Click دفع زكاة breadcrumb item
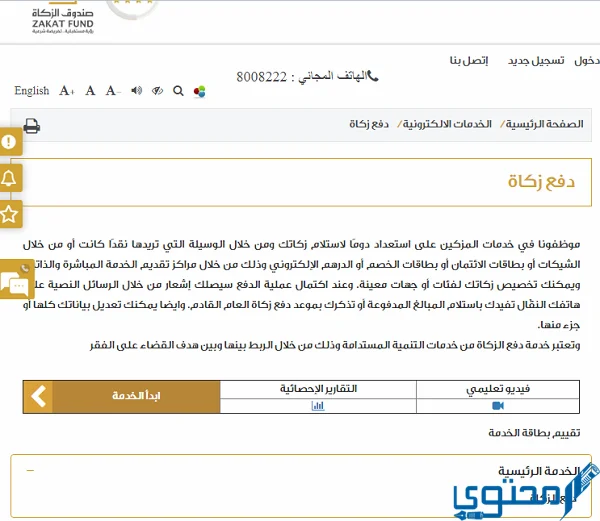Image resolution: width=600 pixels, height=521 pixels. coord(369,124)
